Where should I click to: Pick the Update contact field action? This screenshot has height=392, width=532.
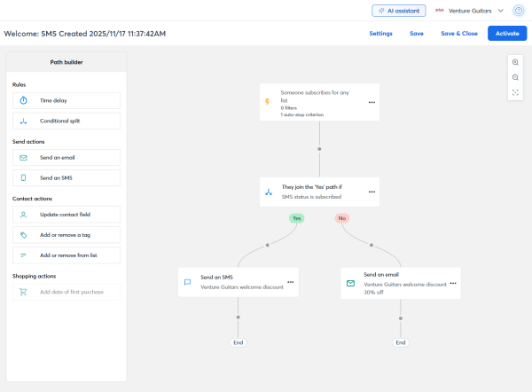click(x=66, y=215)
